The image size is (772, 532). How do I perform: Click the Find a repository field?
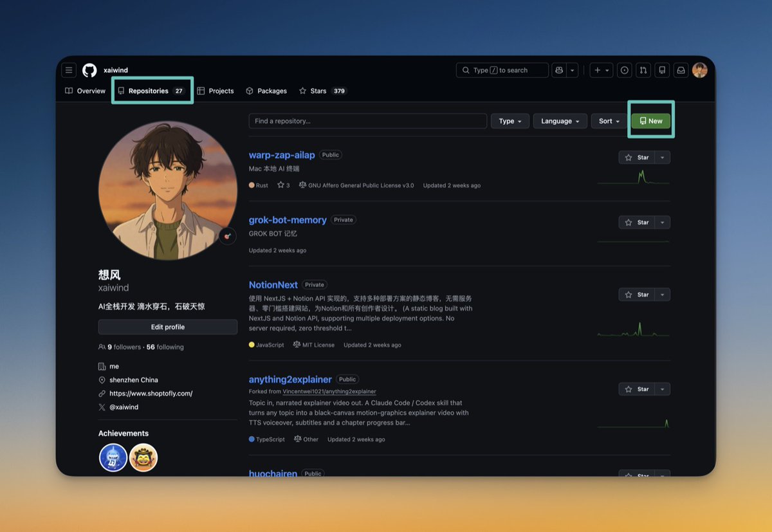368,121
